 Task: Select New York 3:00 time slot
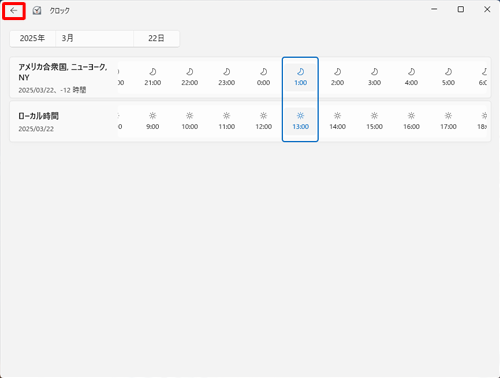[374, 77]
